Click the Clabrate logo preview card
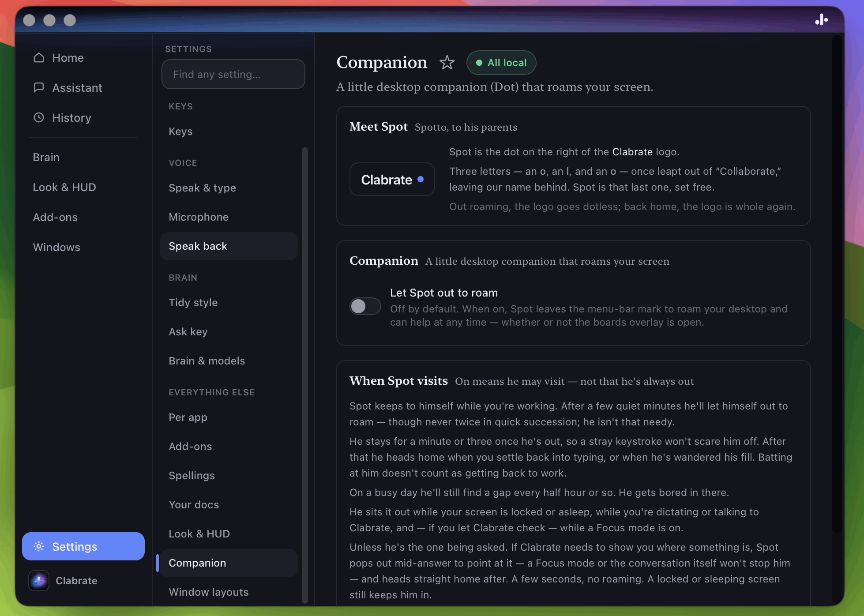Screen dimensions: 864x616 pos(392,179)
